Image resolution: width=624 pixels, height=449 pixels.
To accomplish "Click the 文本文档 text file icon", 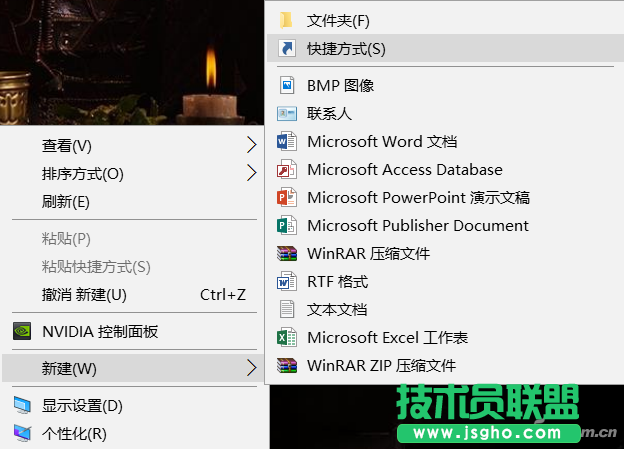I will [287, 309].
